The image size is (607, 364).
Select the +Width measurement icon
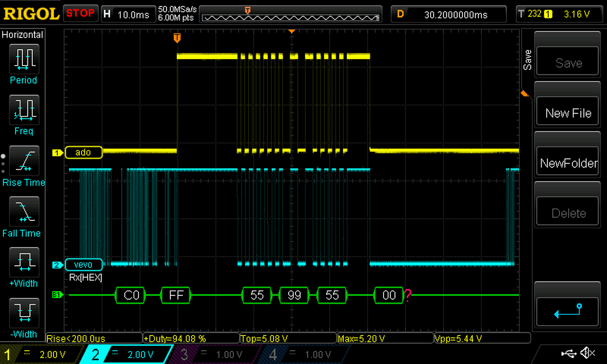(24, 261)
